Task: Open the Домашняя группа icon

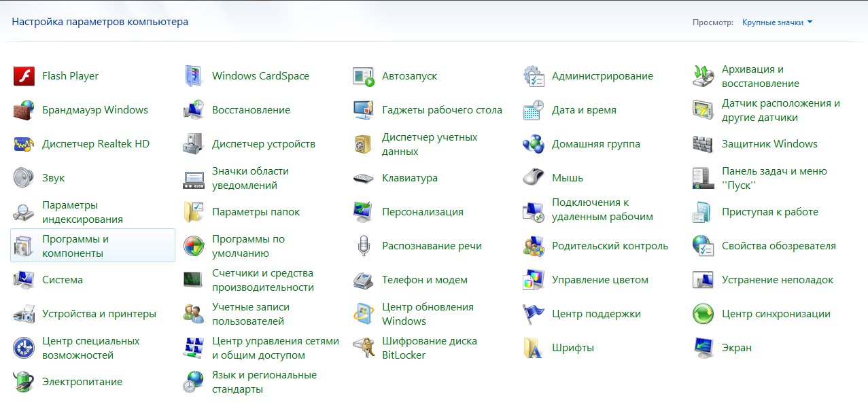Action: coord(534,144)
